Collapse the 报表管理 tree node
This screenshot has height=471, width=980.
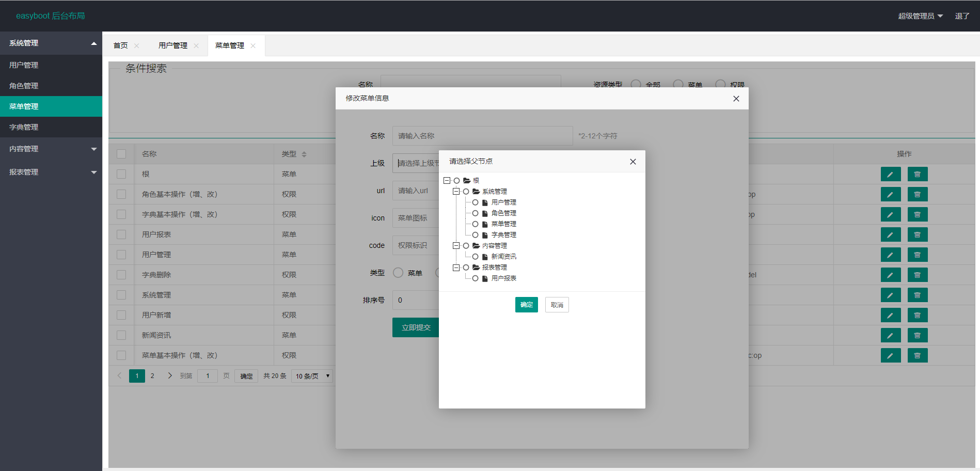pyautogui.click(x=456, y=268)
